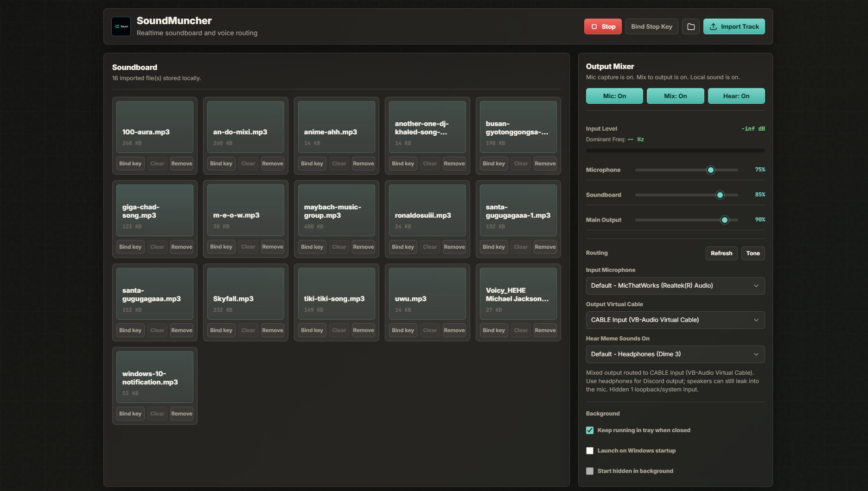
Task: Toggle Mic: On button
Action: coord(614,96)
